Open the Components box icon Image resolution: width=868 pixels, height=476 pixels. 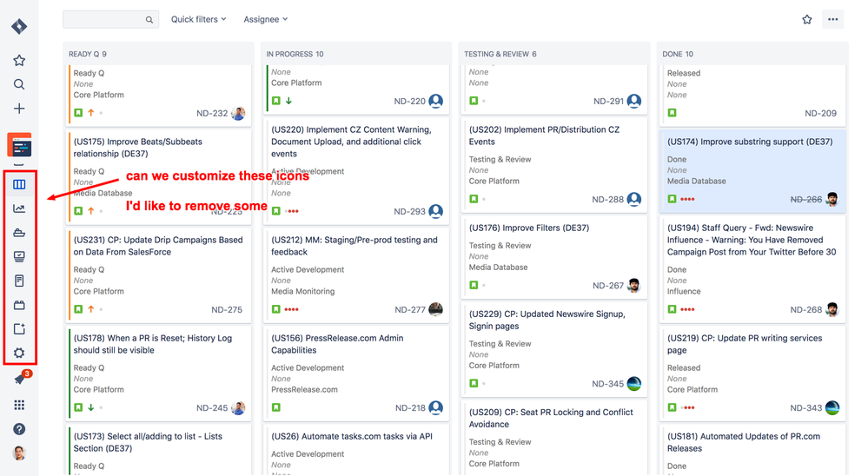(x=19, y=305)
